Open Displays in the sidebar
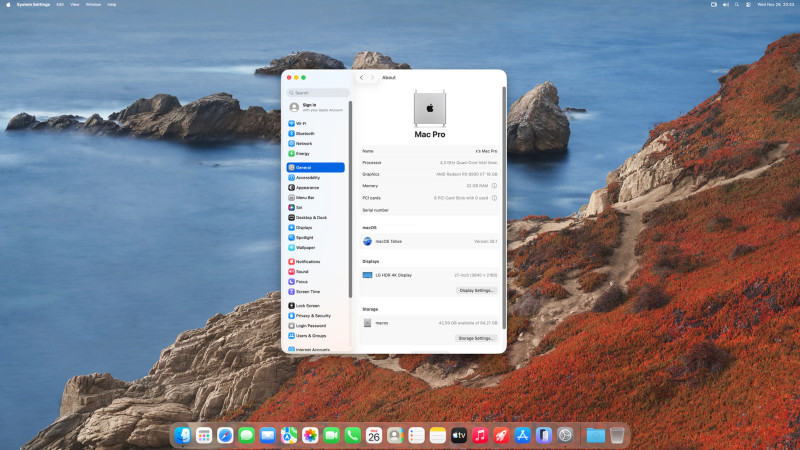Screen dimensions: 800x450 (x=315, y=228)
